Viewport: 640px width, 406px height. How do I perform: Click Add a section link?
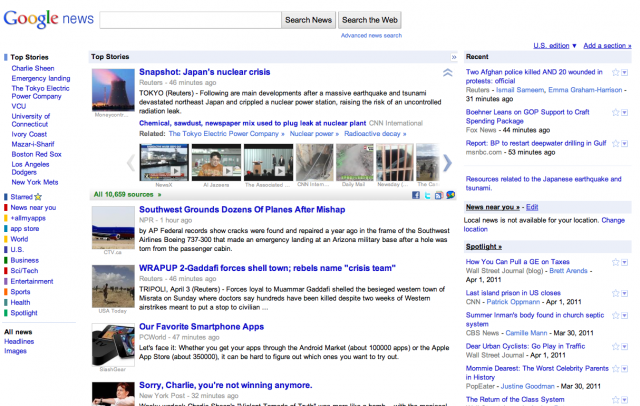tap(607, 46)
